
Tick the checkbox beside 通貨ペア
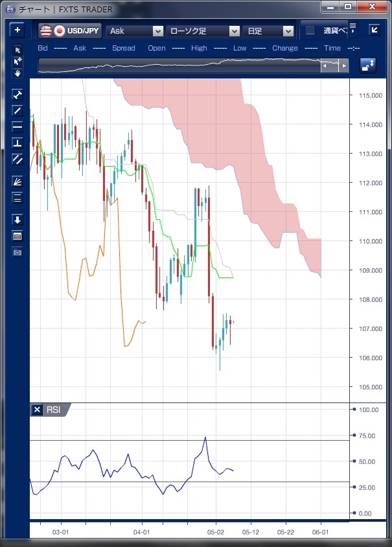(310, 30)
